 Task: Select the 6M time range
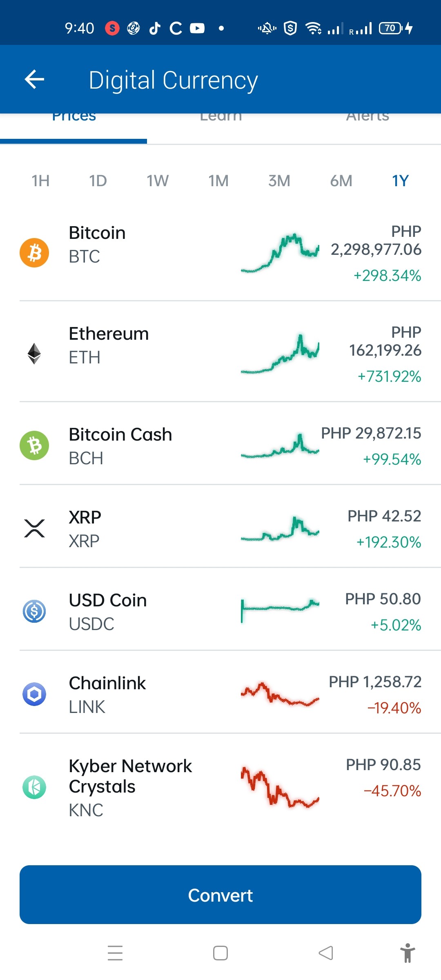341,180
